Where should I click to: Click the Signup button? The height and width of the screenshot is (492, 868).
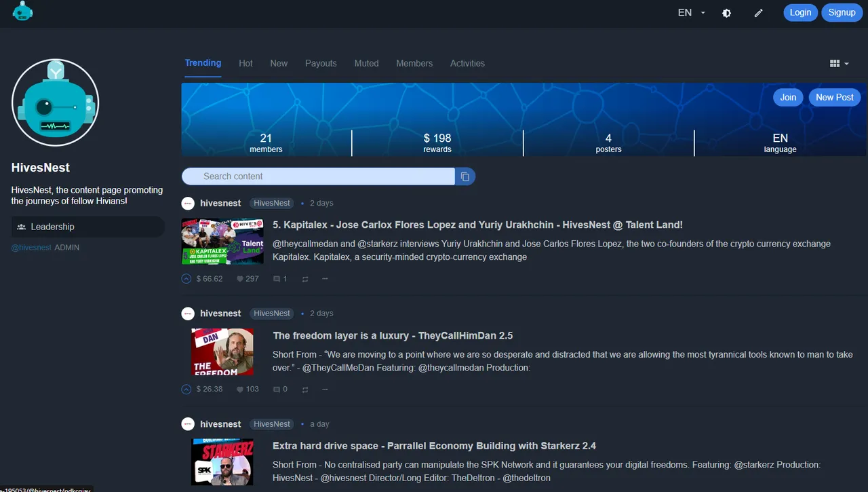pos(842,12)
